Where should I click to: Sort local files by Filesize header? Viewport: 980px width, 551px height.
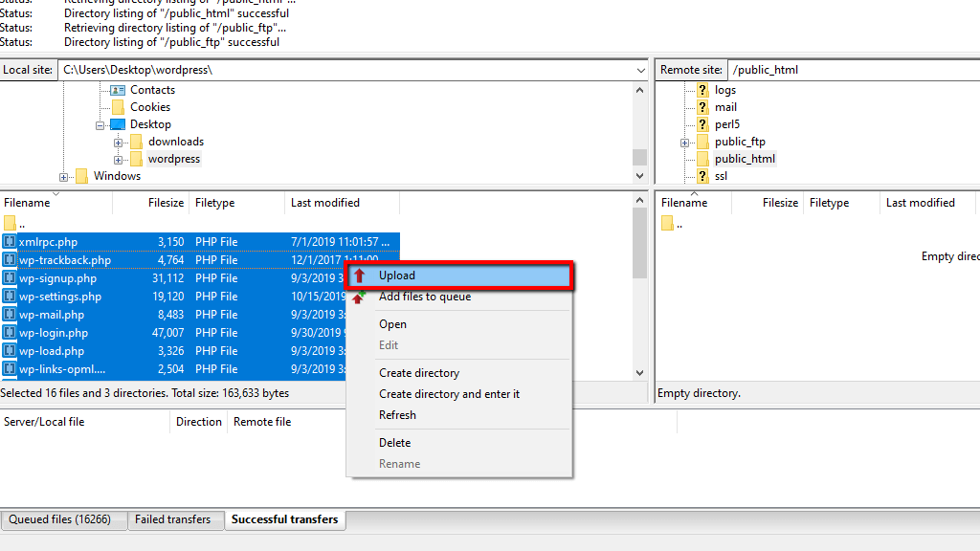click(x=150, y=203)
